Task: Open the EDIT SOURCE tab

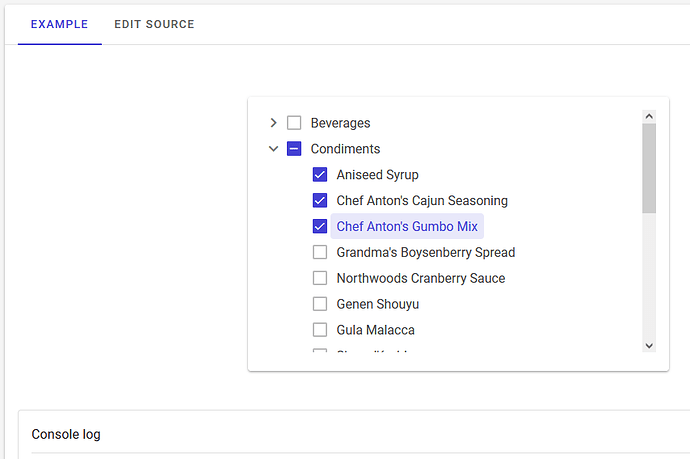Action: click(154, 24)
